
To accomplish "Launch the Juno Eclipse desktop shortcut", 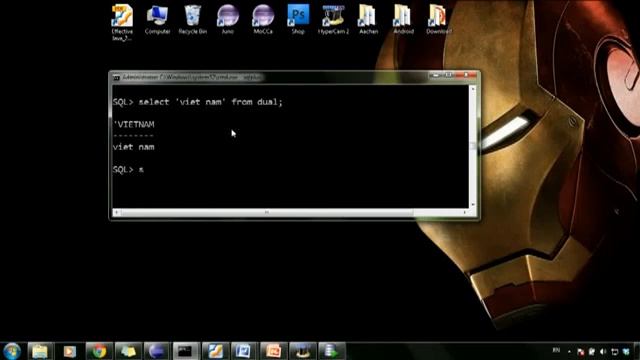I will [x=227, y=20].
